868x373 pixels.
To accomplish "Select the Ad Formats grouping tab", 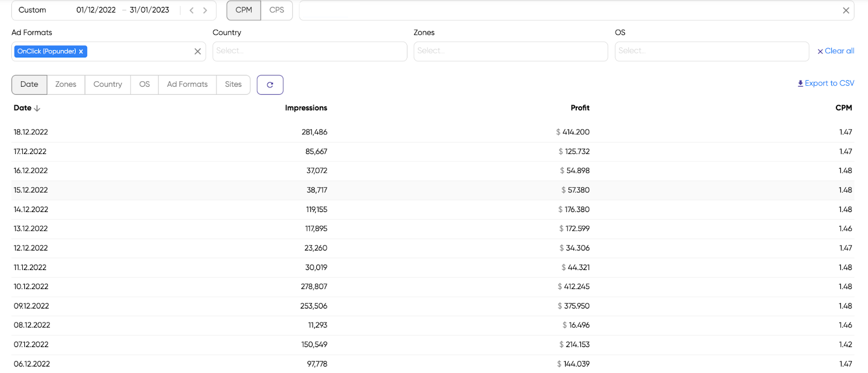I will [x=187, y=85].
